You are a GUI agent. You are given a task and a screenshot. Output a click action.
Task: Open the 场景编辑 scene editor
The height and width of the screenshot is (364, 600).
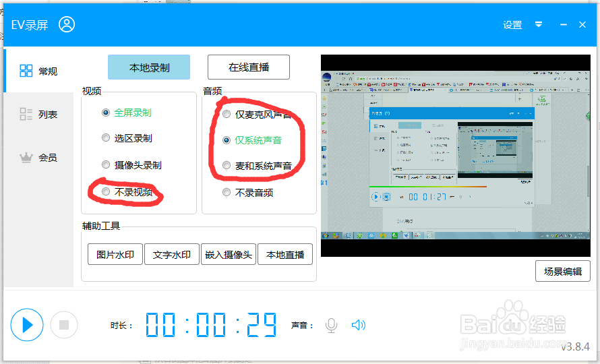coord(563,272)
